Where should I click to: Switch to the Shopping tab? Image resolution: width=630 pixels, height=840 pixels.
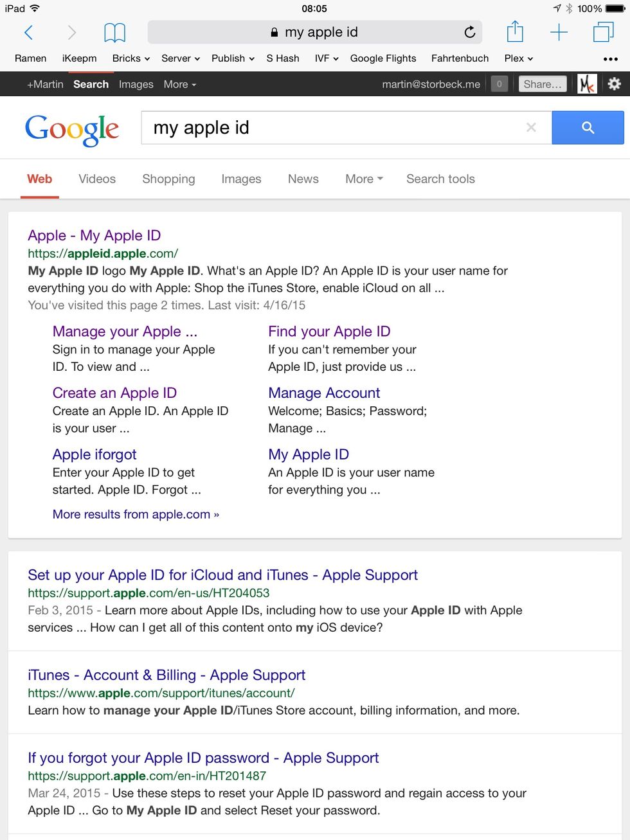(x=168, y=179)
